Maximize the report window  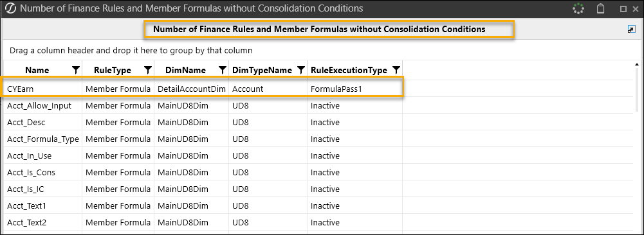coord(623,8)
